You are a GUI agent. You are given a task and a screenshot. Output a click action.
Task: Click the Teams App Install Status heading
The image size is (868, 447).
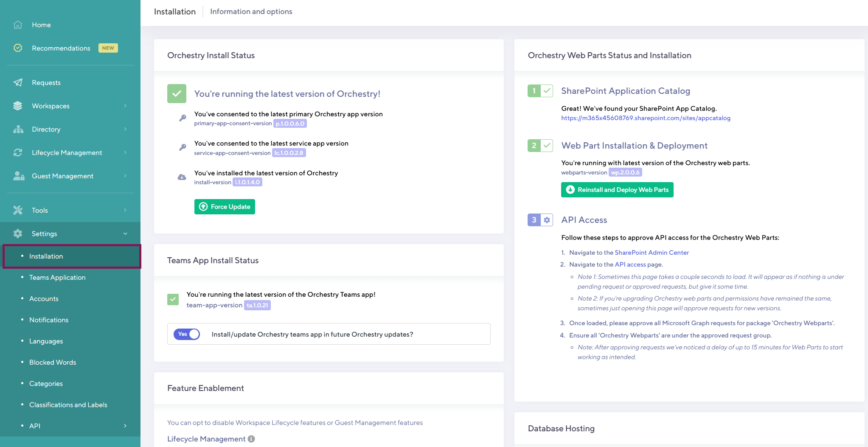213,260
